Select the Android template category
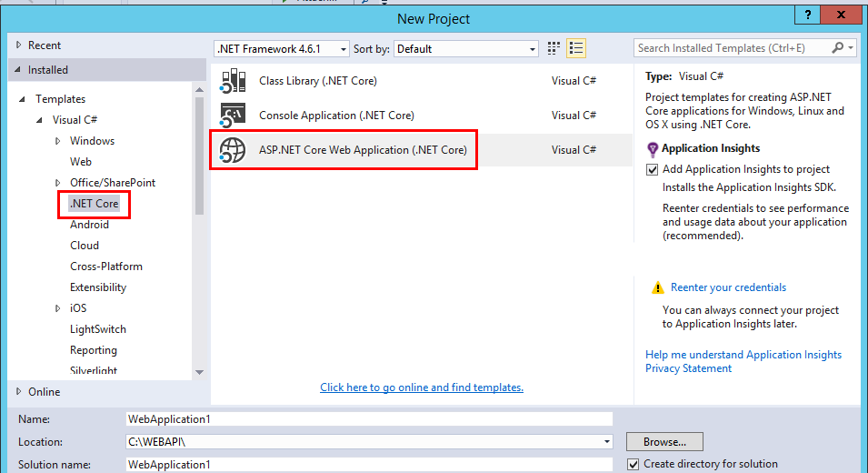868x473 pixels. coord(89,225)
